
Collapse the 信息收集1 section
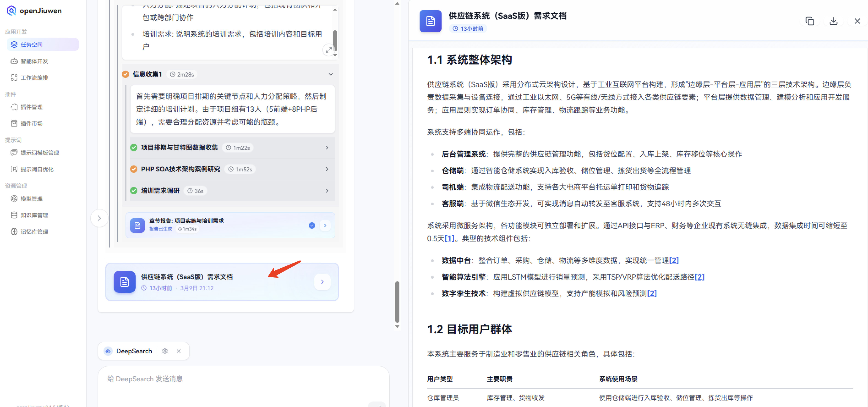tap(330, 74)
